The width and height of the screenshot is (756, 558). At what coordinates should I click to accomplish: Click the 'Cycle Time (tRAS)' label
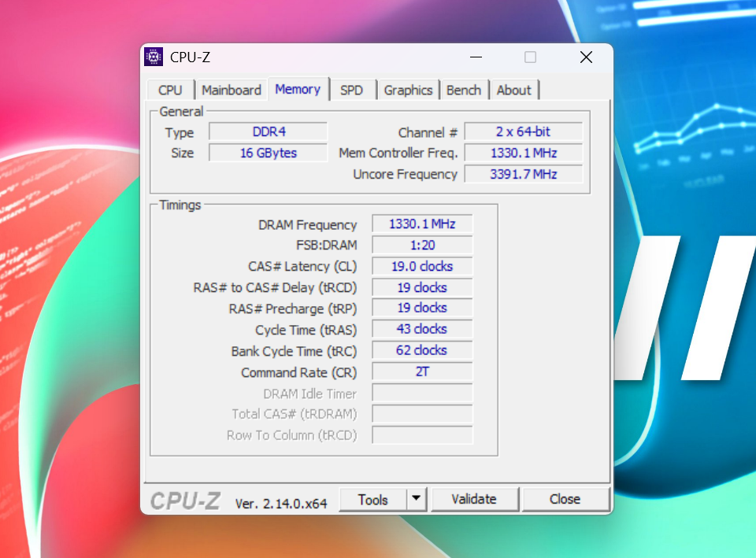(306, 330)
